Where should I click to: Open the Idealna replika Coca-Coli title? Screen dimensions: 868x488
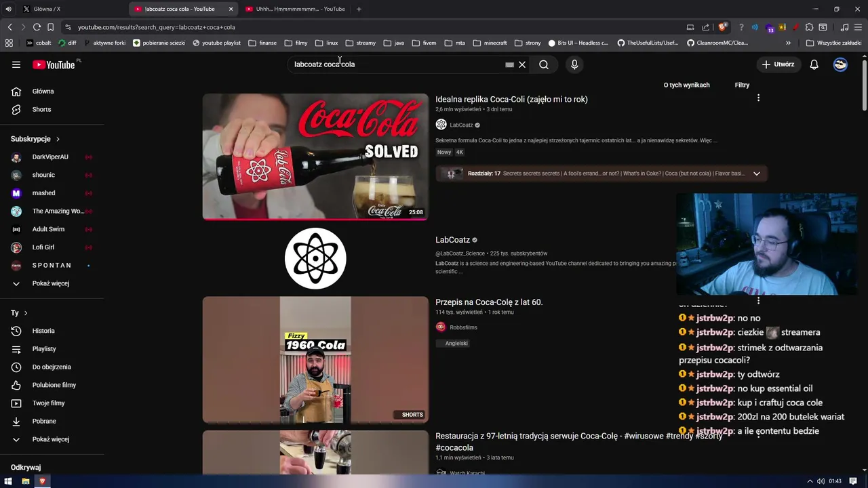pyautogui.click(x=511, y=100)
